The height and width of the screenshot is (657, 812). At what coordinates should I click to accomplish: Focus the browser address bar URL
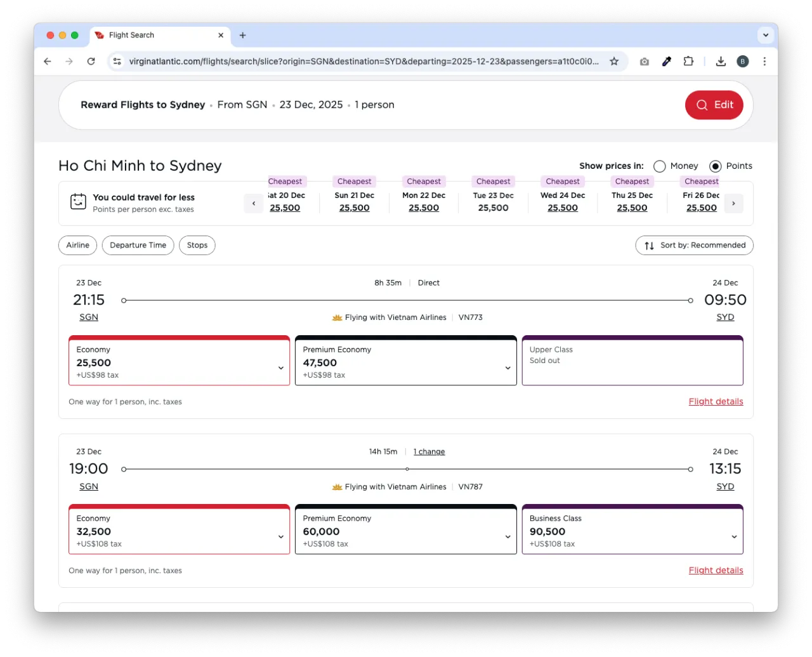click(363, 62)
